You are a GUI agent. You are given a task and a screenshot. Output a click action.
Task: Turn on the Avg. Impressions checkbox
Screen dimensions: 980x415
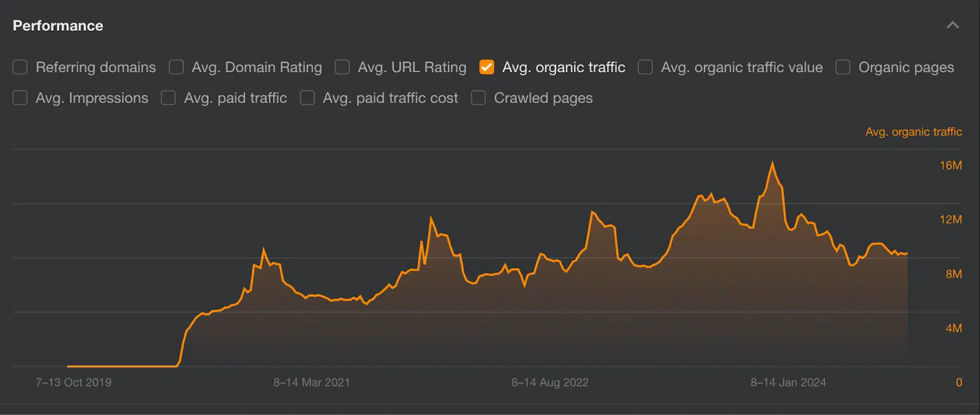(x=20, y=98)
